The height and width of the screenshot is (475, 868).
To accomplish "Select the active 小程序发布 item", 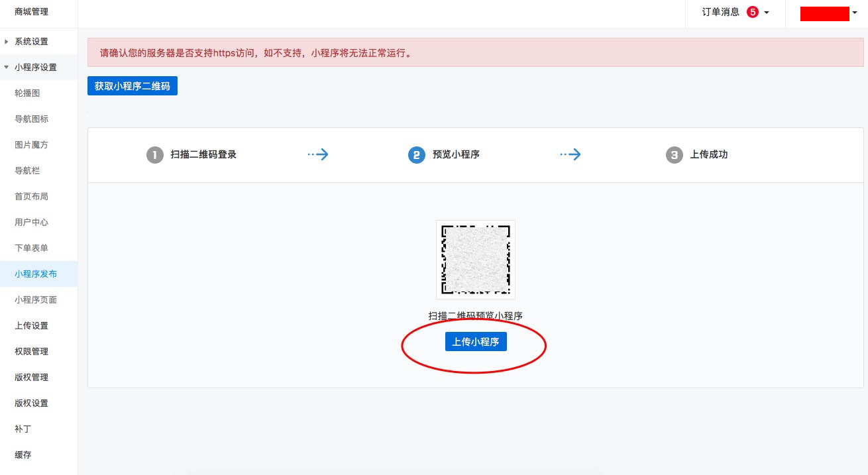I will pyautogui.click(x=38, y=274).
